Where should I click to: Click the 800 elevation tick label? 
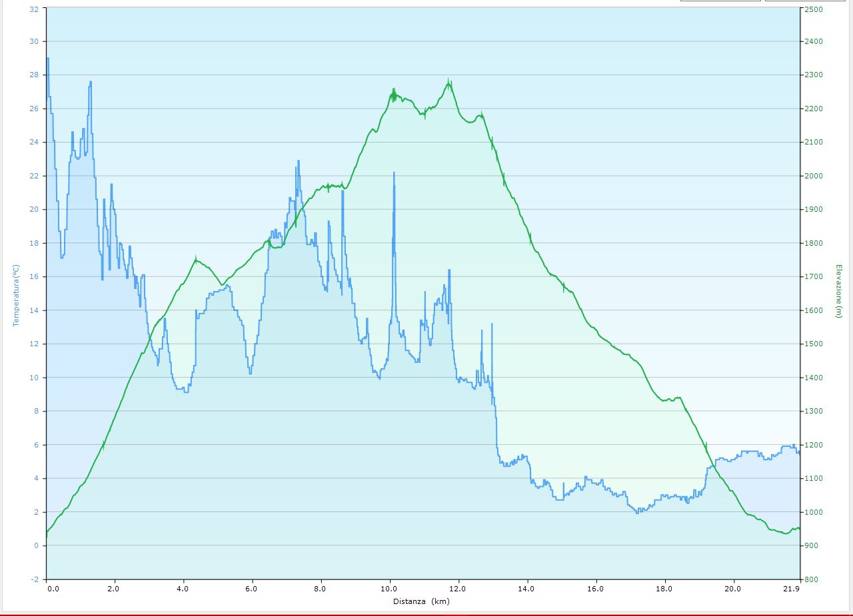[x=812, y=579]
